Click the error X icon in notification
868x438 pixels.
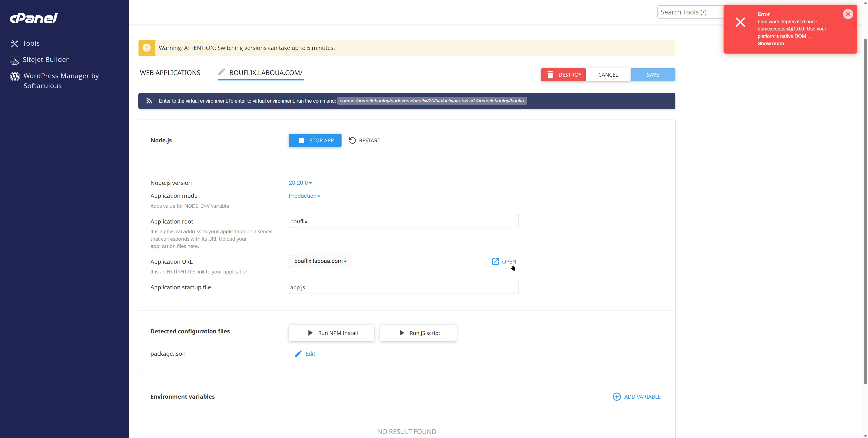tap(740, 22)
